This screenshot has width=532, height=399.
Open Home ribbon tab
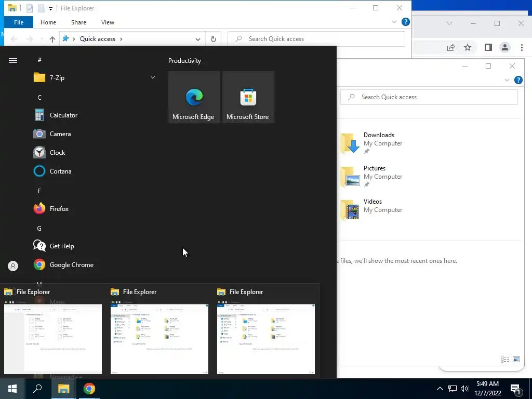[48, 22]
